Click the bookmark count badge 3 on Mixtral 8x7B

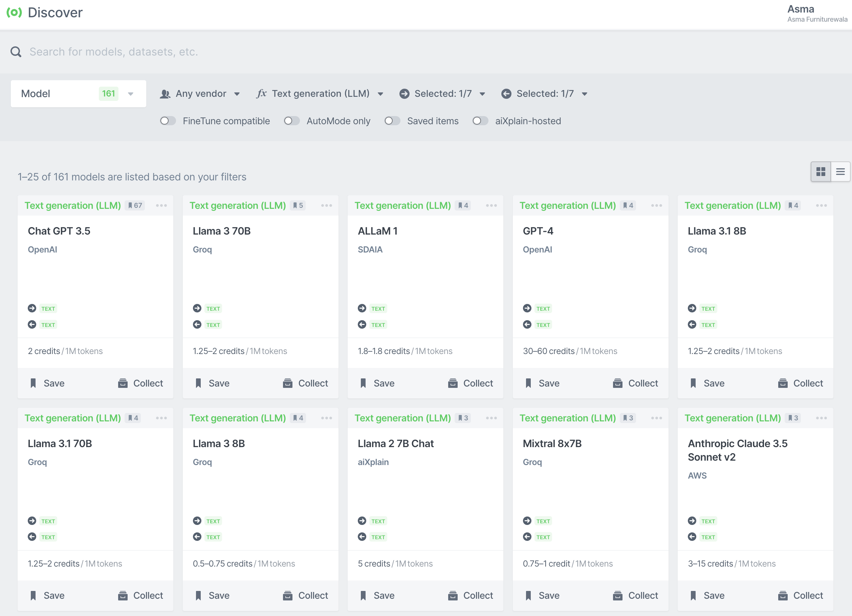628,418
